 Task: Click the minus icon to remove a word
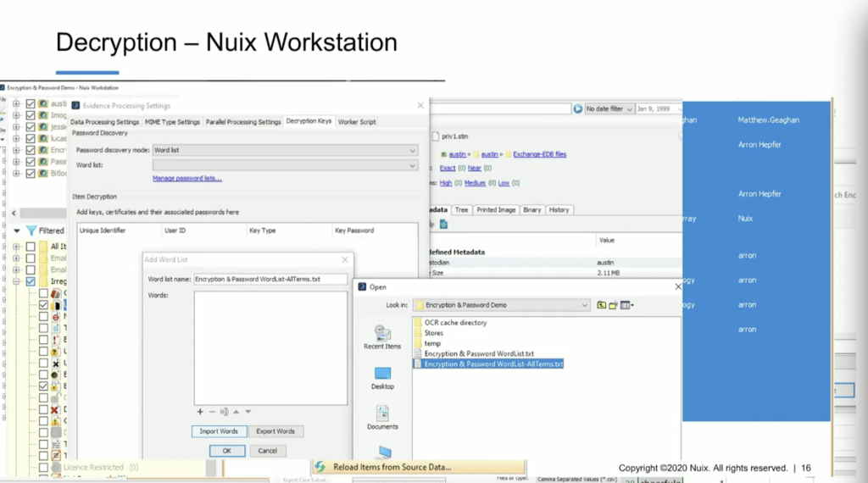[x=211, y=412]
